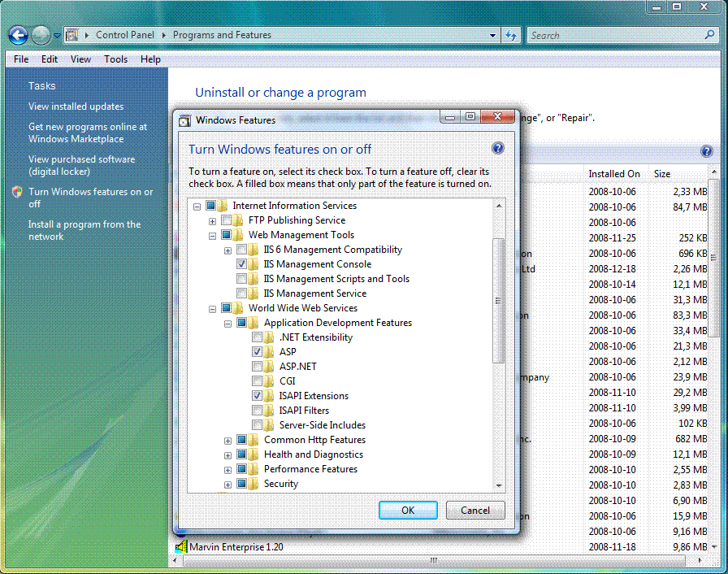Open the Edit menu
Screen dimensions: 728x574
tap(50, 59)
